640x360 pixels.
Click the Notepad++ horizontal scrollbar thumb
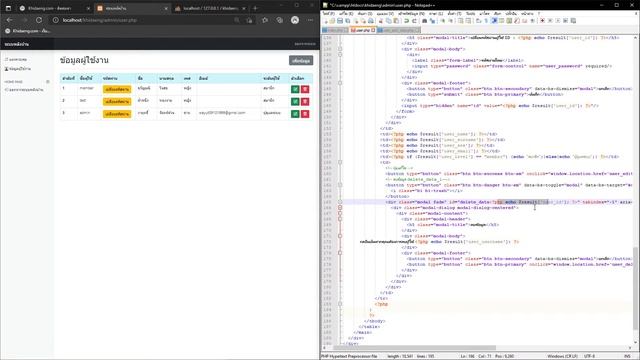click(414, 348)
